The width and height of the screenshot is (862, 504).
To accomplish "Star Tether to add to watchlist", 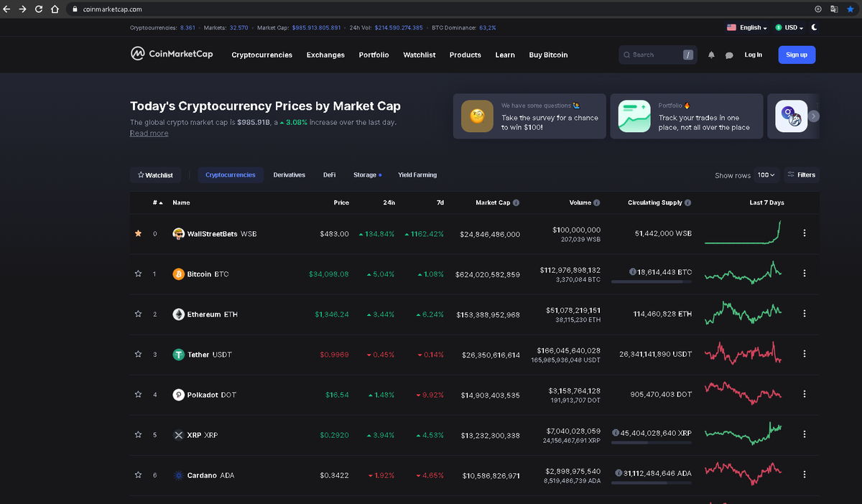I will [138, 354].
